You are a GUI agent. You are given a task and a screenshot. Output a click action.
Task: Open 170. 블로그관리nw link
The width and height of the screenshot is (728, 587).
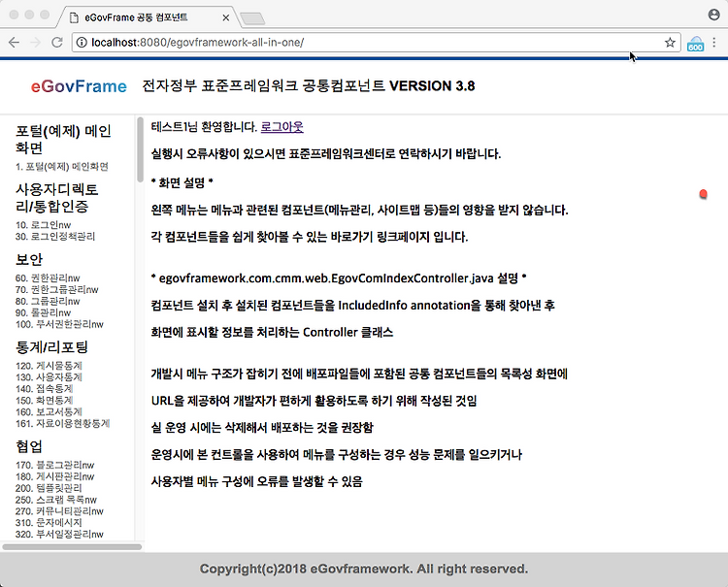(x=54, y=465)
